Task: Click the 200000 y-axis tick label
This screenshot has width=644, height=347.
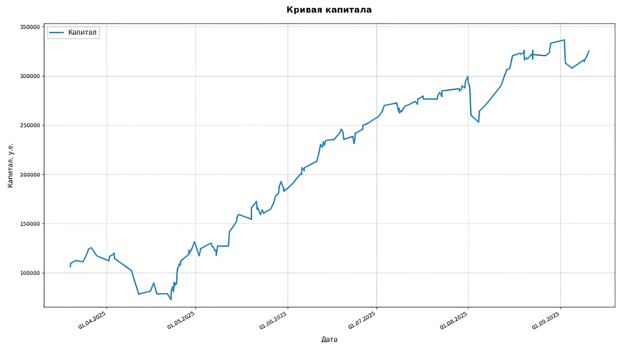Action: coord(28,175)
